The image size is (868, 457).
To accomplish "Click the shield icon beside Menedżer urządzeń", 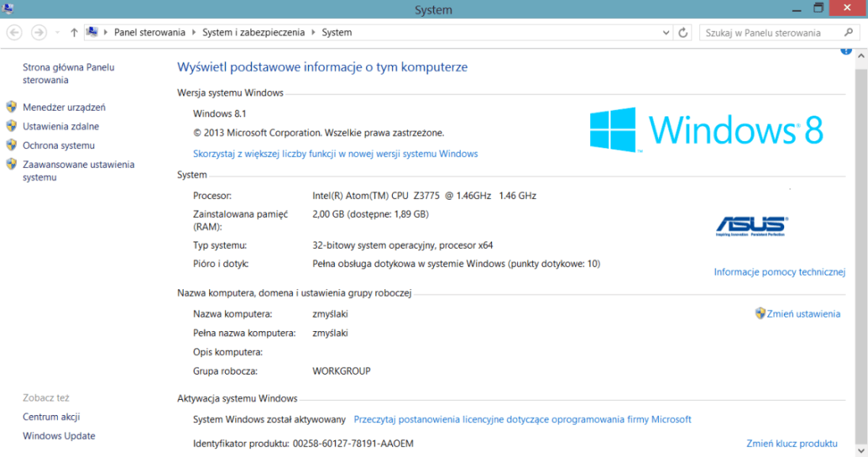I will point(11,106).
